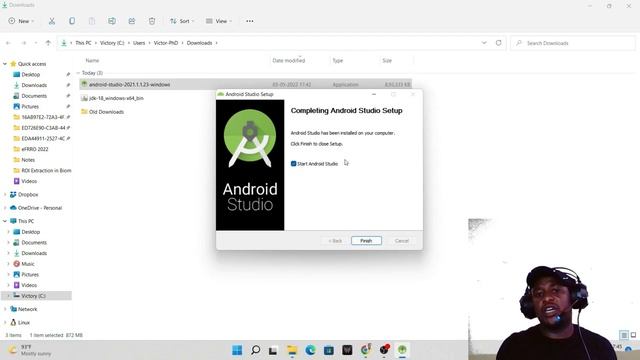Click the Delete trash icon in toolbar
640x360 pixels.
[152, 21]
